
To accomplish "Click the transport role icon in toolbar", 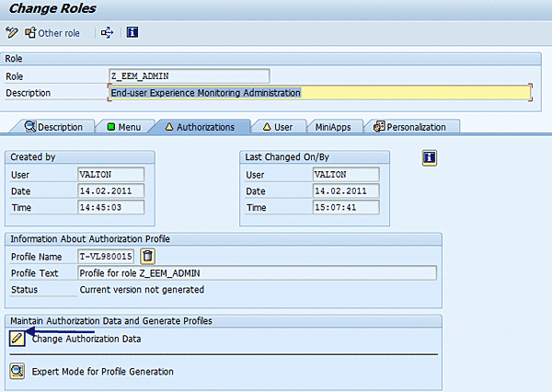I will point(107,33).
